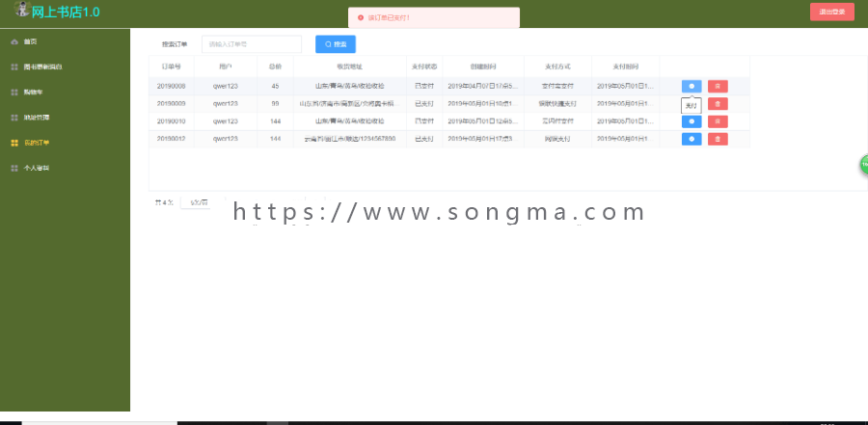Click total price 144 in order 20190010 row

click(275, 121)
